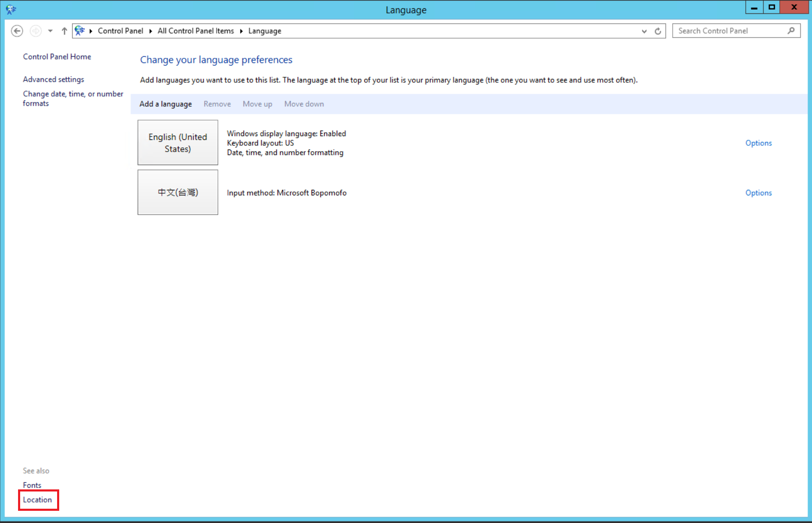Screen dimensions: 812x523
Task: Open Options for Microsoft Bopomofo language
Action: [758, 193]
